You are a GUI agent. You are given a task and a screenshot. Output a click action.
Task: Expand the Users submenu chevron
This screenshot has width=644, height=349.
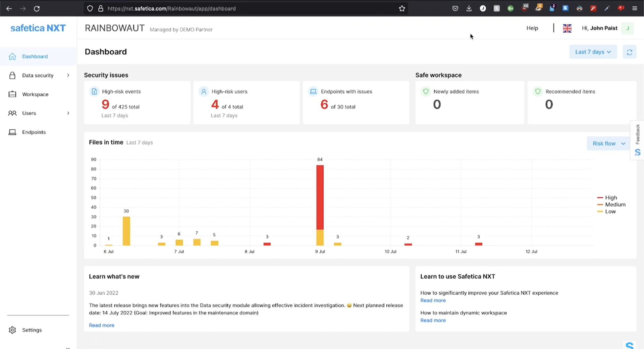point(68,113)
